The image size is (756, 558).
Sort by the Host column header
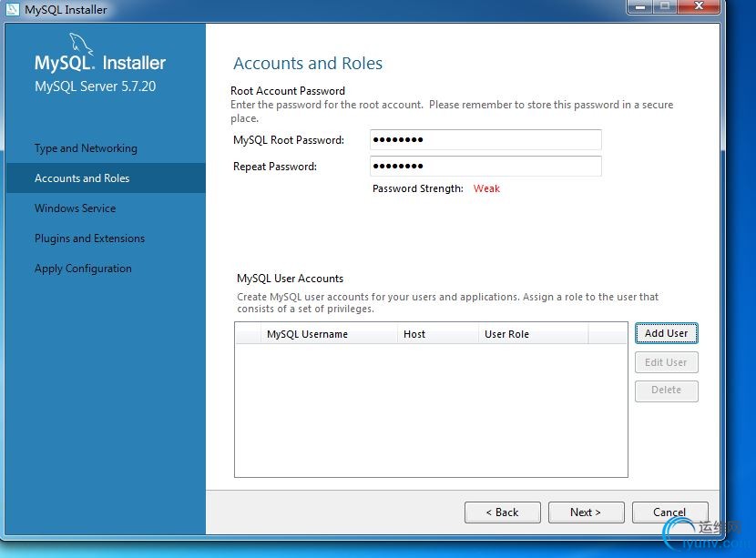click(x=438, y=334)
